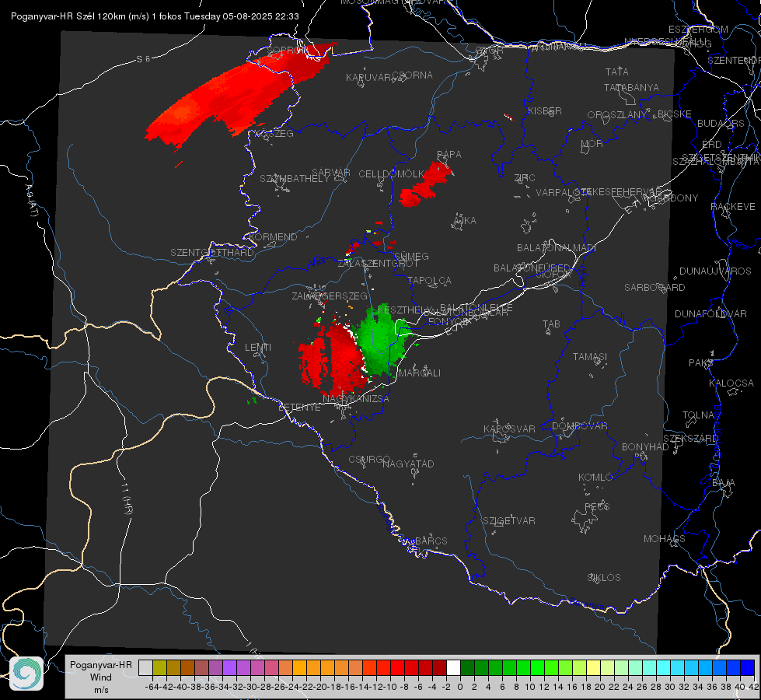The width and height of the screenshot is (761, 700).
Task: Click the SIKLOS city label
Action: pyautogui.click(x=604, y=578)
